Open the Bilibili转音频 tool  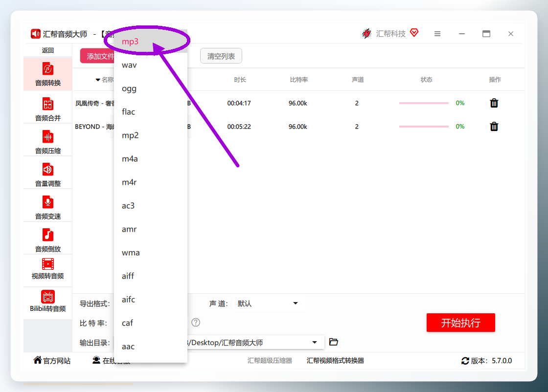tap(48, 301)
